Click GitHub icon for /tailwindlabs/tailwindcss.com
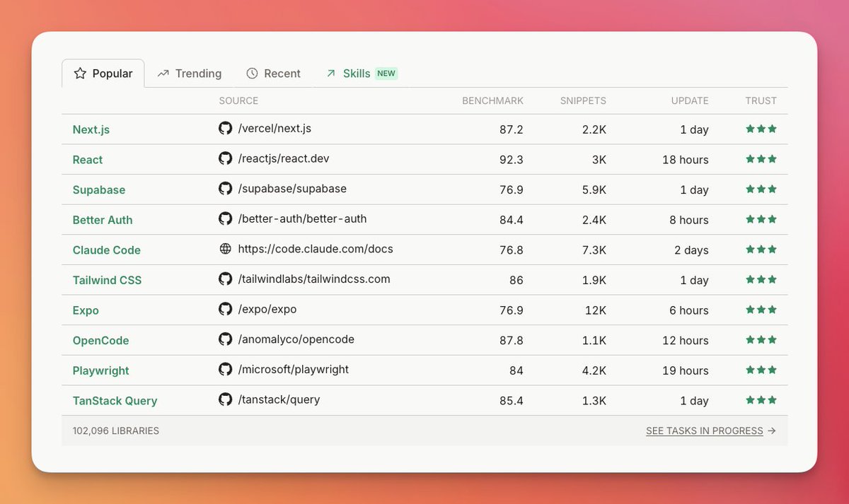This screenshot has width=849, height=504. click(x=225, y=279)
